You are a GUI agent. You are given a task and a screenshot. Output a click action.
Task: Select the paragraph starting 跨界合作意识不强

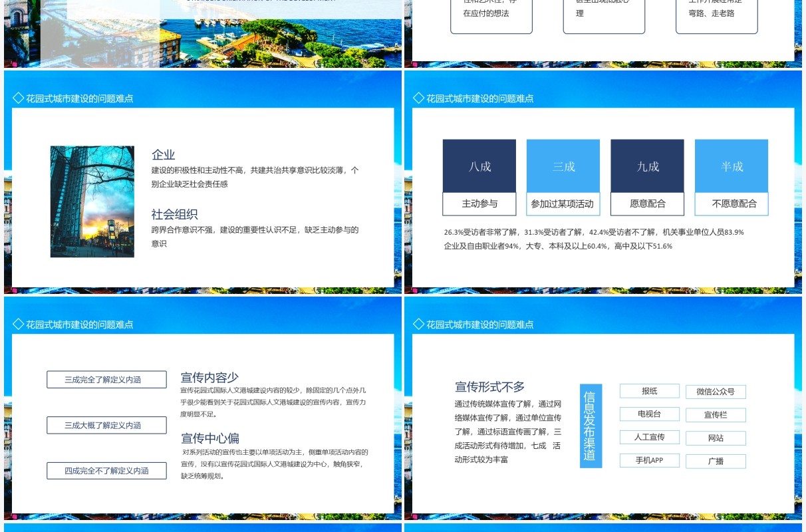pos(255,237)
